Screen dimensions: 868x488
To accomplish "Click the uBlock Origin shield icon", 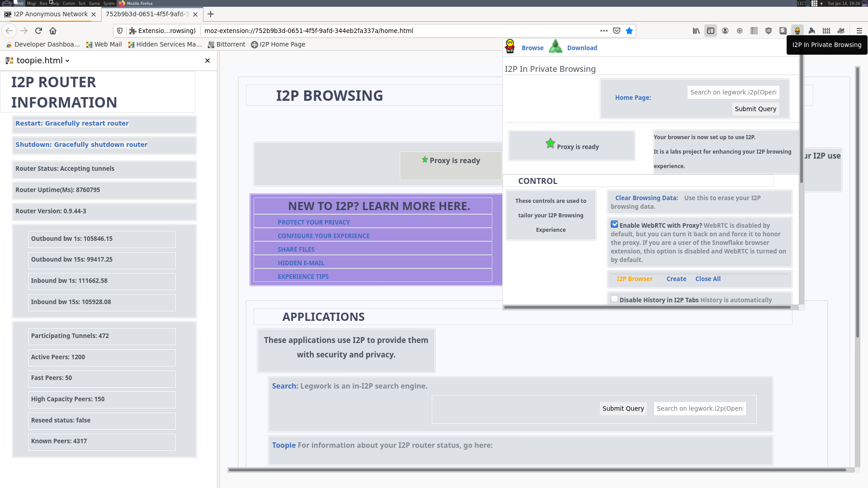I will [769, 31].
